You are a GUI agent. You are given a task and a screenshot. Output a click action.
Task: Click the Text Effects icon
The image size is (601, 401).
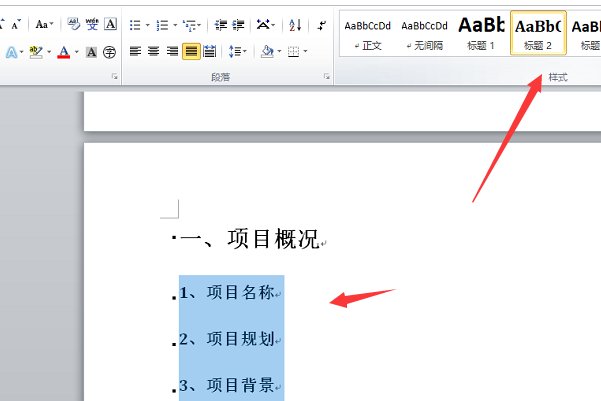[x=11, y=52]
